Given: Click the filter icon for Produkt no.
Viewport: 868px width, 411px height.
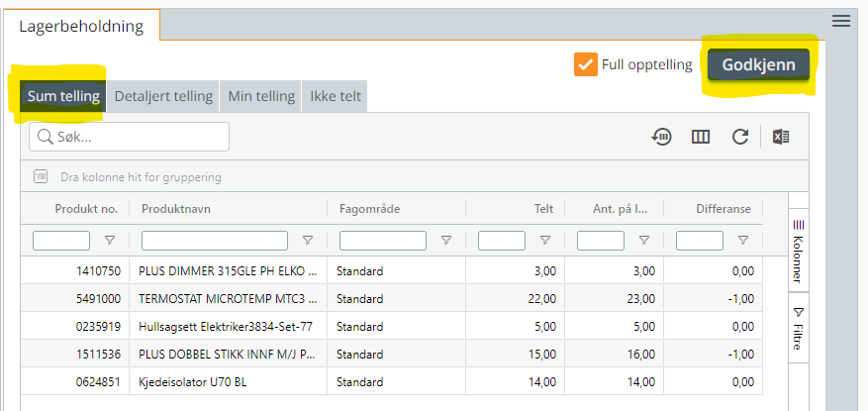Looking at the screenshot, I should click(110, 241).
